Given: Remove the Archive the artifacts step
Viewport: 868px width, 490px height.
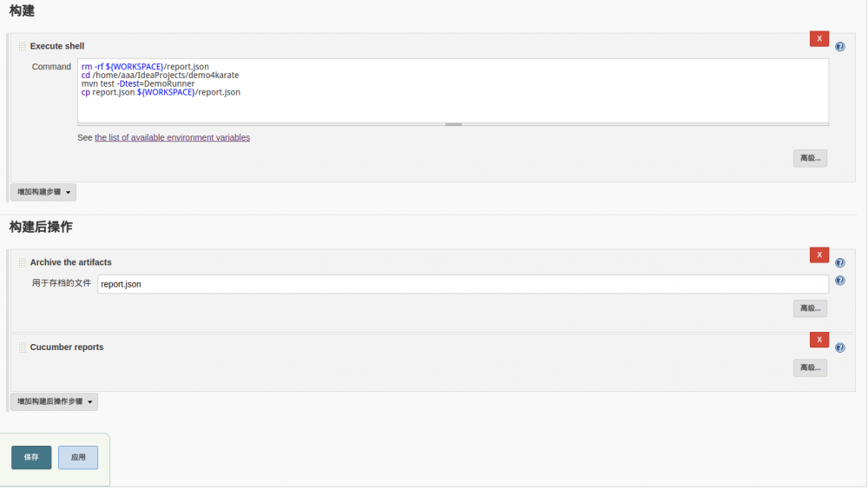Looking at the screenshot, I should (819, 255).
